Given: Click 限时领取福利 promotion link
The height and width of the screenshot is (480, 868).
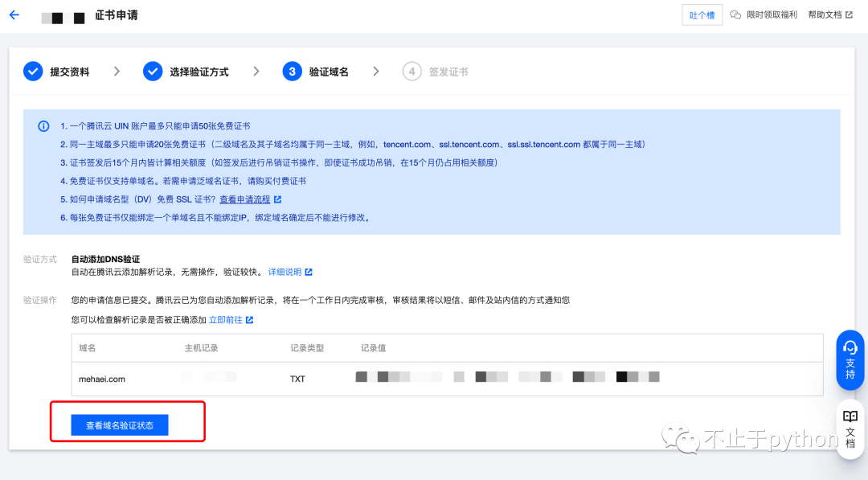Looking at the screenshot, I should tap(772, 15).
